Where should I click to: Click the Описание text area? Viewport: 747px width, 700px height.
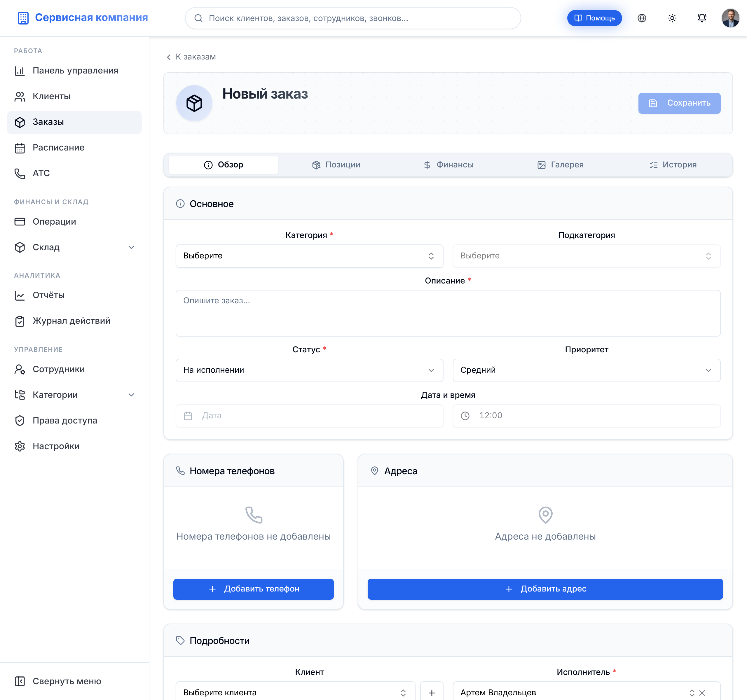click(x=448, y=313)
